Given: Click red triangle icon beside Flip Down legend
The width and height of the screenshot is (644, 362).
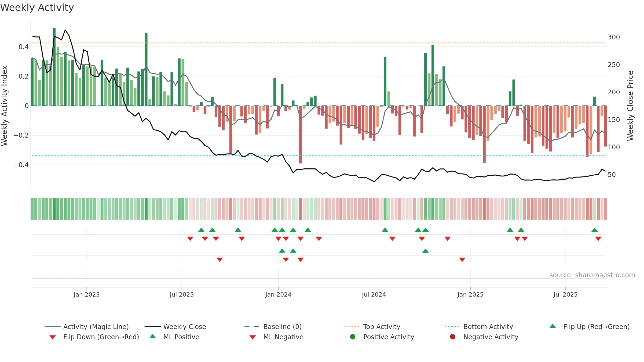Looking at the screenshot, I should 53,337.
